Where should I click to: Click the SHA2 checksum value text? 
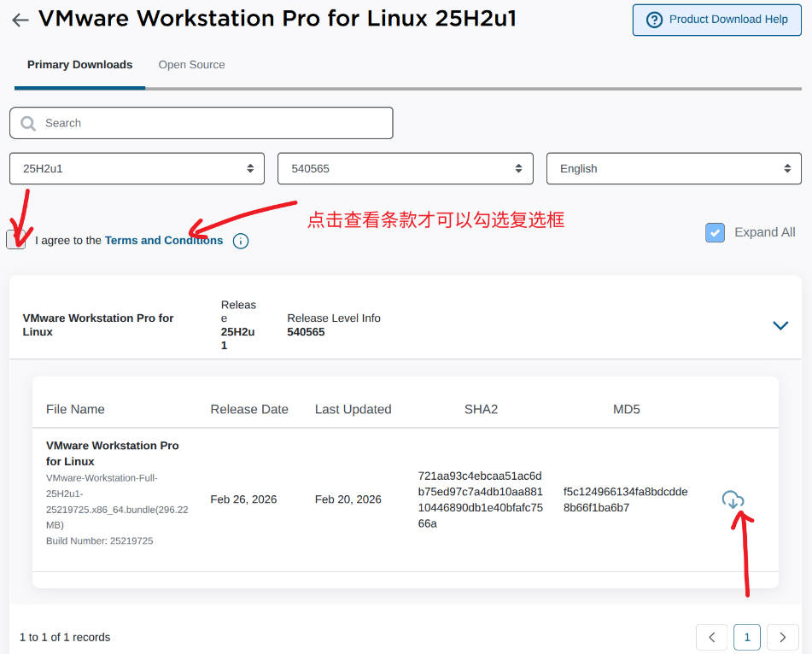(x=480, y=499)
